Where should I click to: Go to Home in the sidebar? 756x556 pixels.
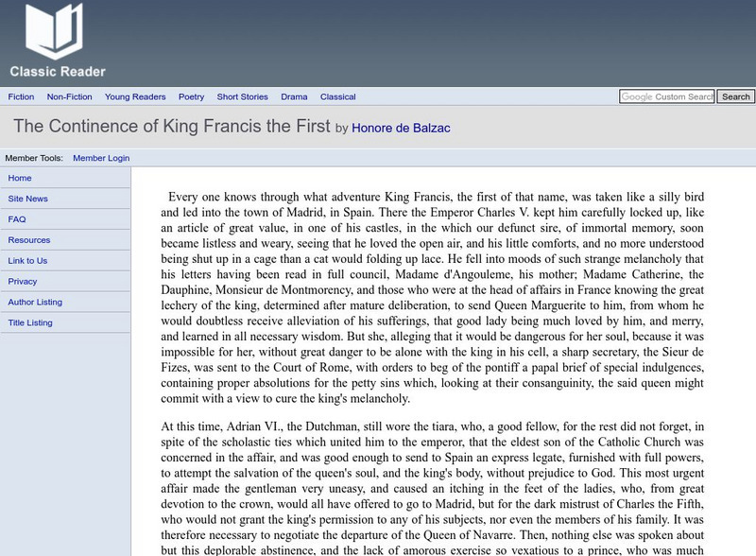coord(20,178)
